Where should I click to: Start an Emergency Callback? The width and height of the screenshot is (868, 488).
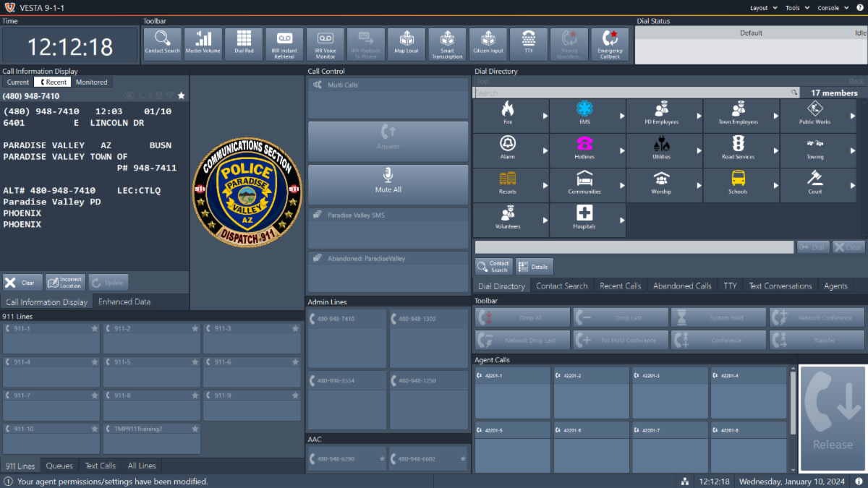[x=610, y=45]
